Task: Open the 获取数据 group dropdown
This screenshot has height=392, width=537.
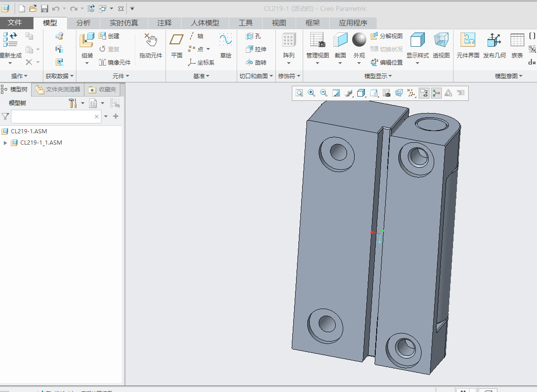Action: (x=59, y=76)
